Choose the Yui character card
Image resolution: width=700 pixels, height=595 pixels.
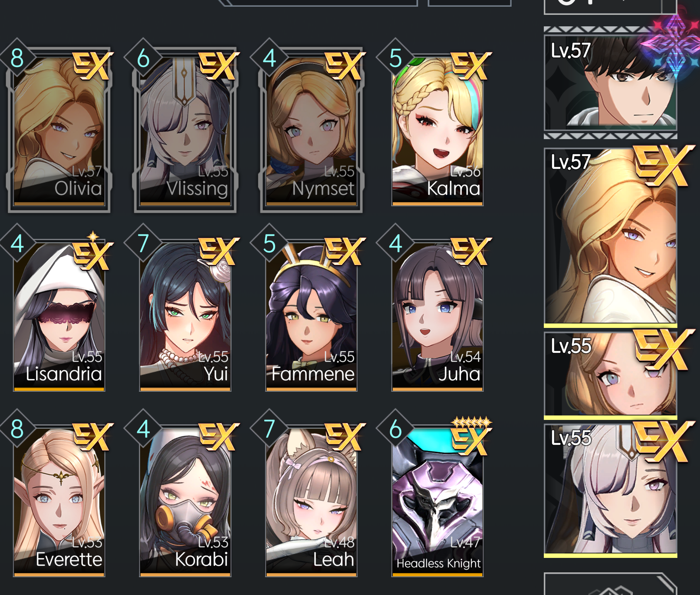tap(185, 315)
